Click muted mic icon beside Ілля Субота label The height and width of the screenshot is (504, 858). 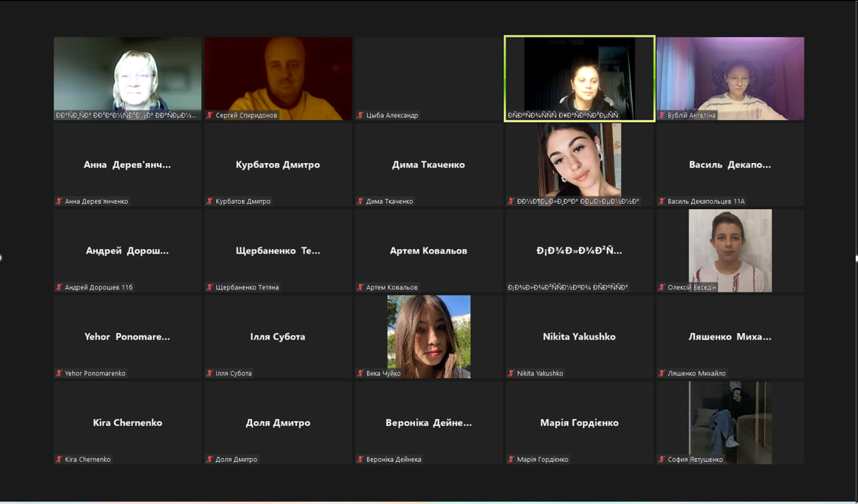pos(210,373)
